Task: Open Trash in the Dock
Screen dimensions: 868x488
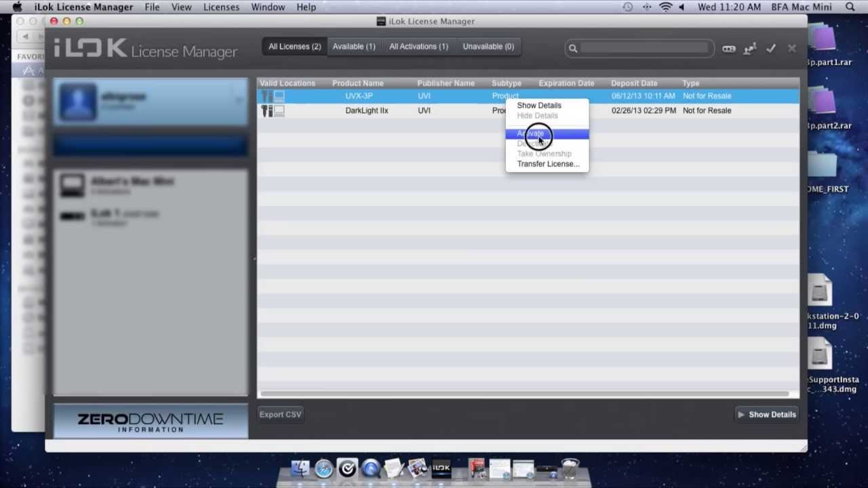Action: tap(570, 468)
